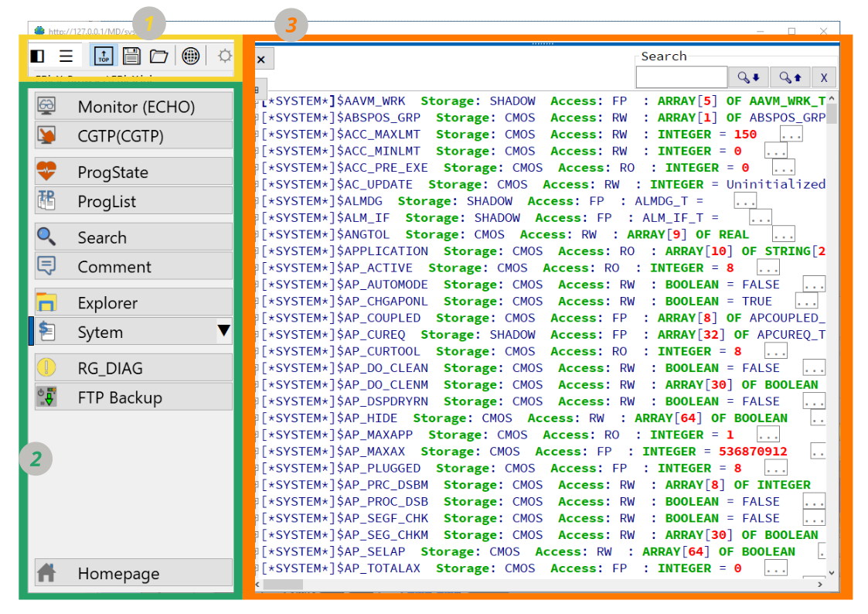This screenshot has height=614, width=868.
Task: Toggle the sidebar panel layout icon
Action: pyautogui.click(x=37, y=55)
